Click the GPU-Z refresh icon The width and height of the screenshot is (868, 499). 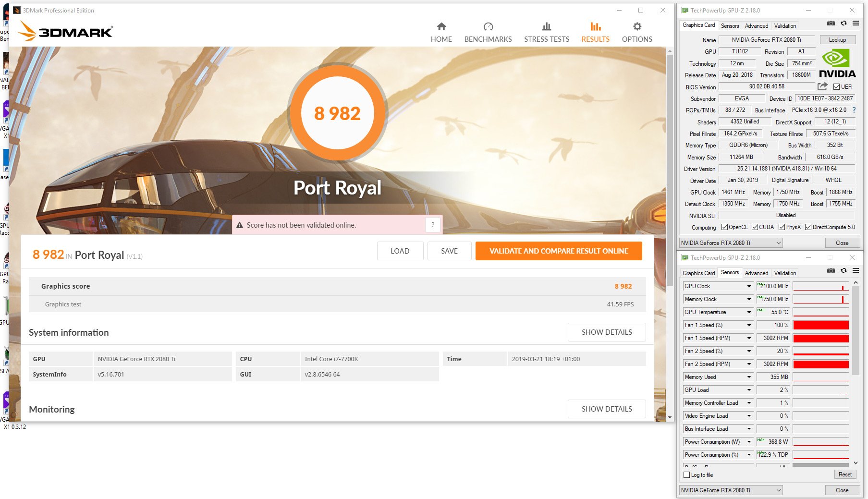click(844, 23)
